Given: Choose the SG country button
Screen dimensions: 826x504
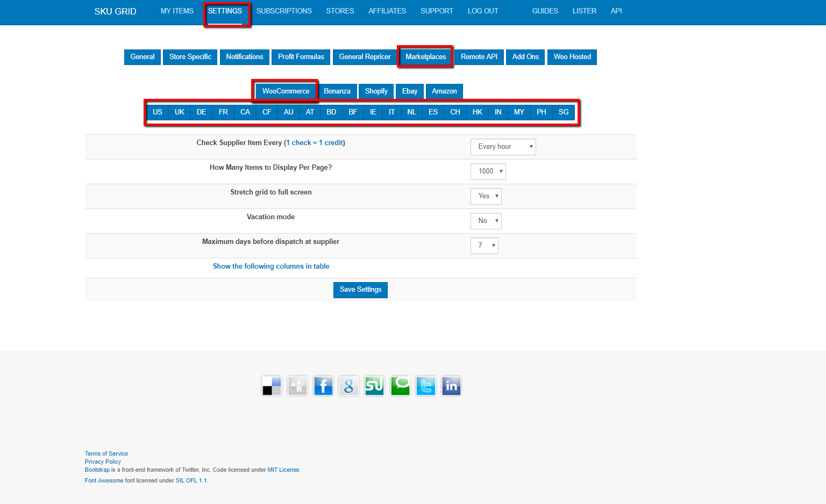Looking at the screenshot, I should pyautogui.click(x=564, y=112).
